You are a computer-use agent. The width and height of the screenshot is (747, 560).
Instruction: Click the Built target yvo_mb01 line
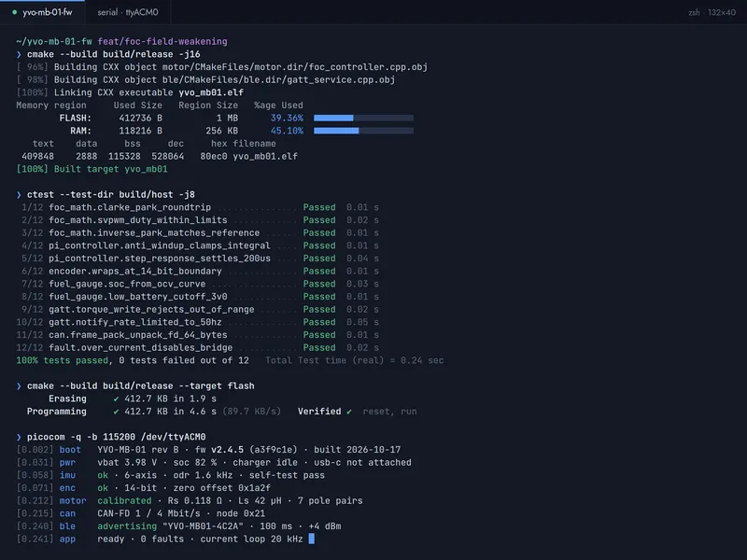point(92,169)
